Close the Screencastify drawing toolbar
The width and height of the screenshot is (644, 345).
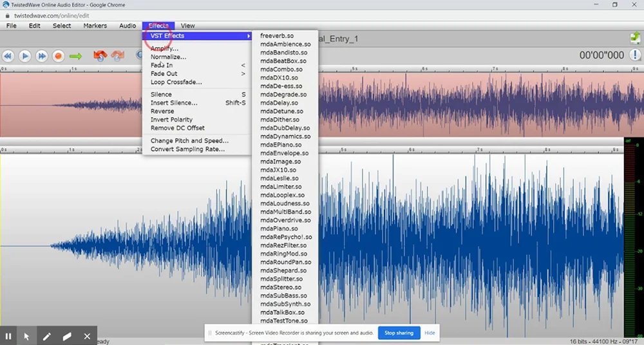click(87, 337)
